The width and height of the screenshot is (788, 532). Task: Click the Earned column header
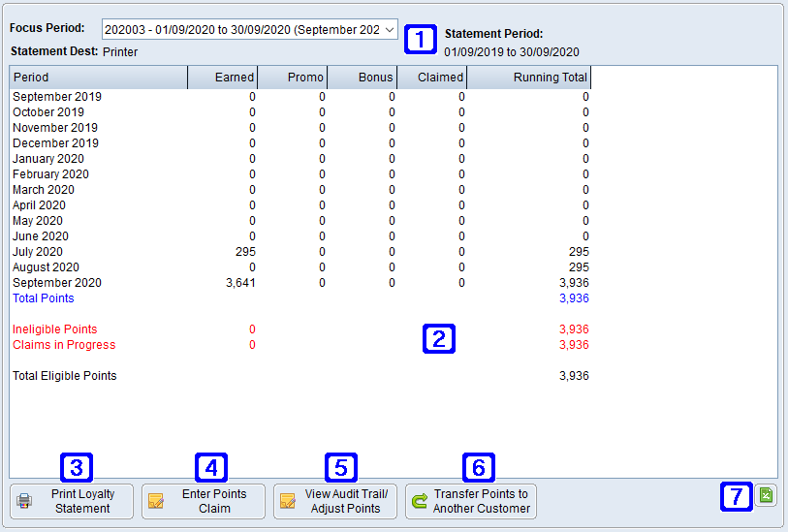(x=223, y=78)
